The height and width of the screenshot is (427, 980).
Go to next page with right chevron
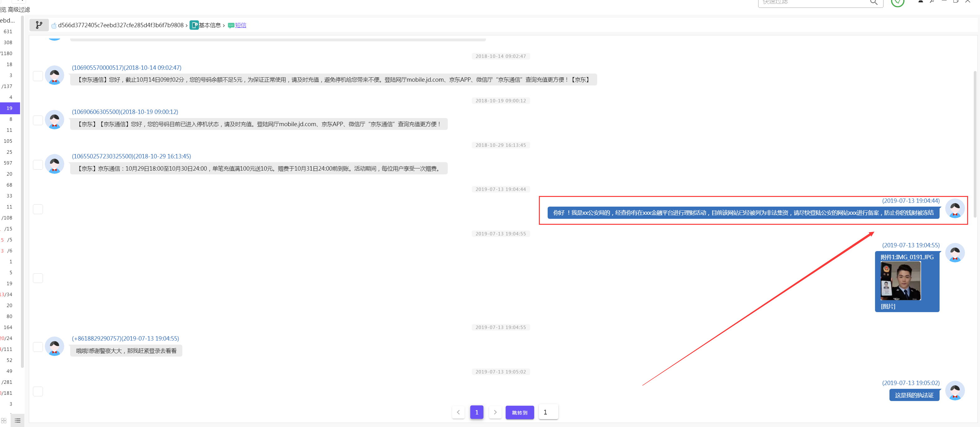click(x=495, y=412)
